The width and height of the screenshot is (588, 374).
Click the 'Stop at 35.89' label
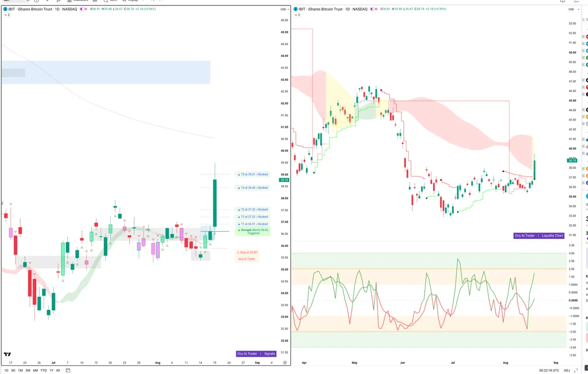(x=247, y=252)
